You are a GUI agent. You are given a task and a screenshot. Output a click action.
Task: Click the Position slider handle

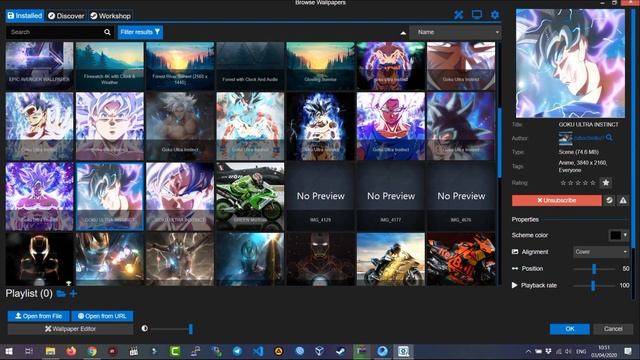(594, 269)
